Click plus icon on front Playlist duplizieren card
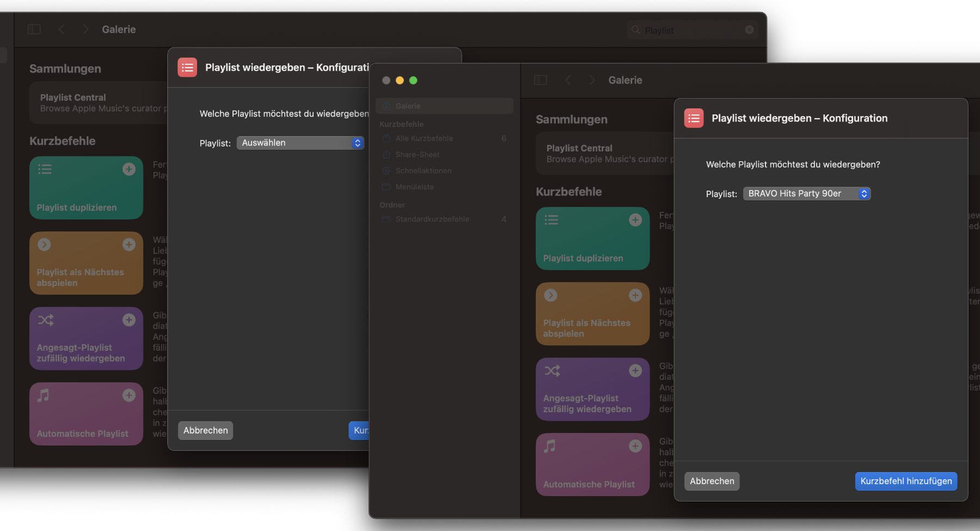The height and width of the screenshot is (531, 980). 635,220
